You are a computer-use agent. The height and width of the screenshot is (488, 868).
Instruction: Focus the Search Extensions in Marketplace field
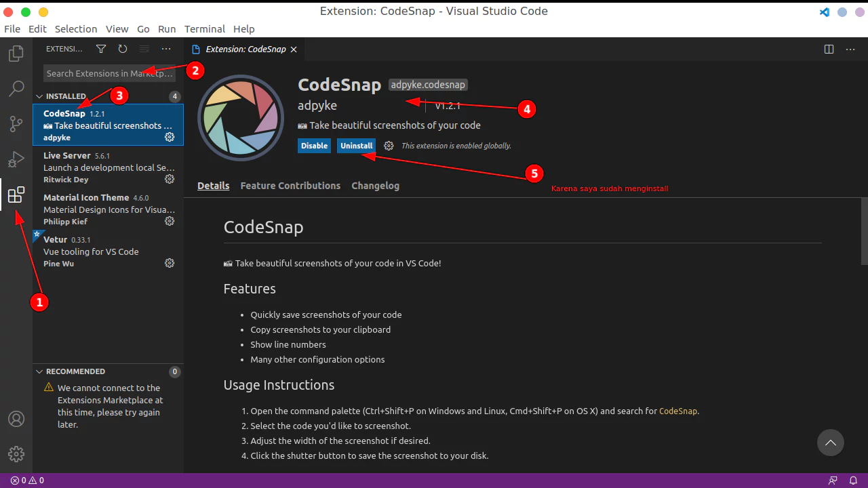[x=110, y=73]
